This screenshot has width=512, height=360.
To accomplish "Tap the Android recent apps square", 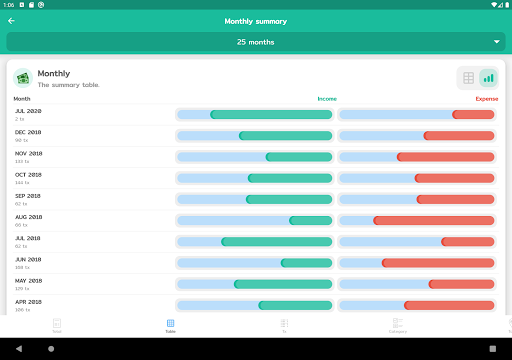I will pyautogui.click(x=493, y=349).
